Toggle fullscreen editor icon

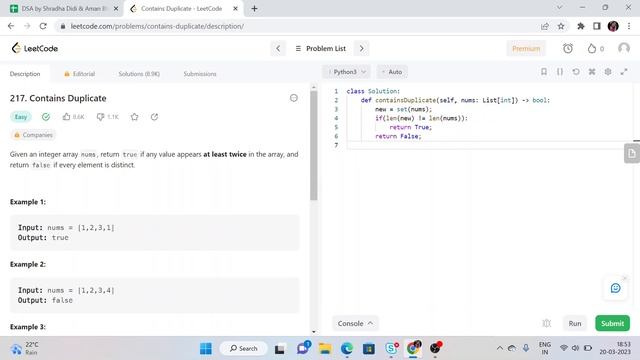click(x=624, y=72)
